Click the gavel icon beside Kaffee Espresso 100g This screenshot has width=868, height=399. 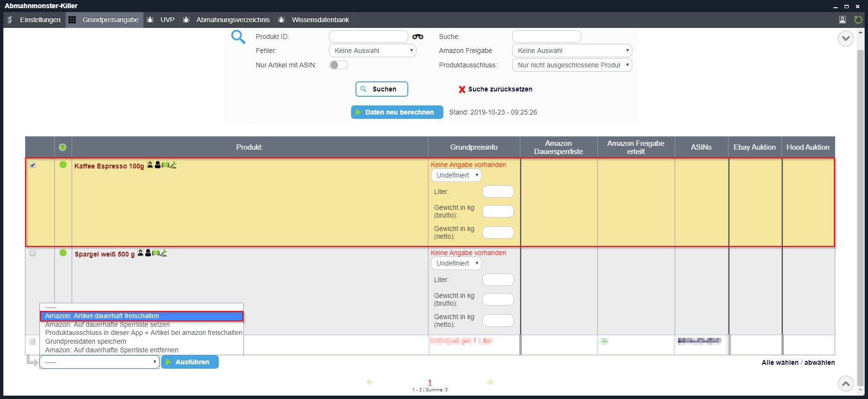tap(174, 165)
